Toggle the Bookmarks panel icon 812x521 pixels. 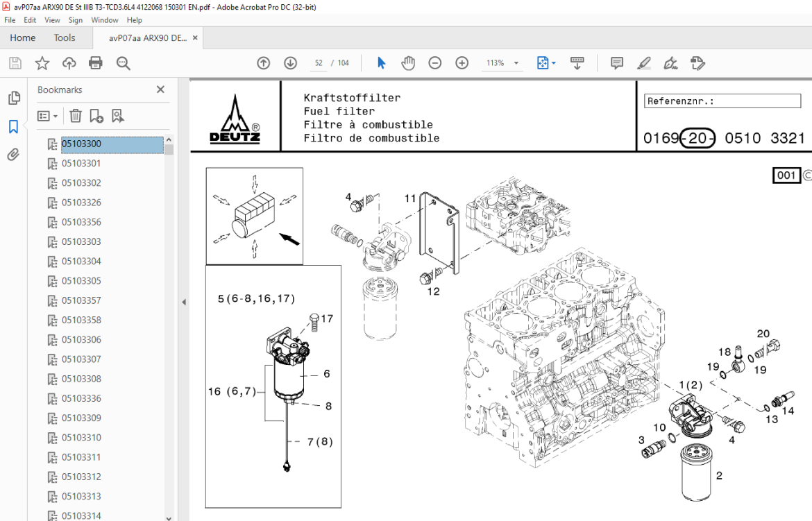pos(13,126)
